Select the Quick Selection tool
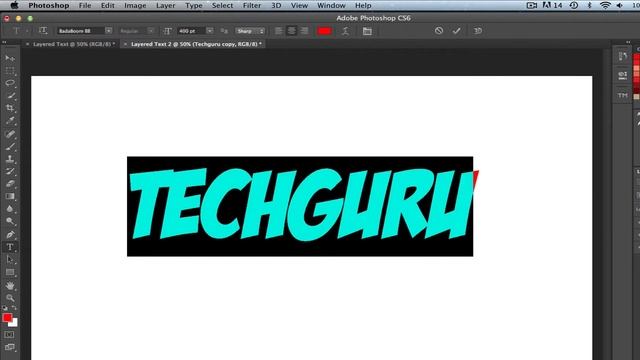This screenshot has height=360, width=640. (10, 96)
